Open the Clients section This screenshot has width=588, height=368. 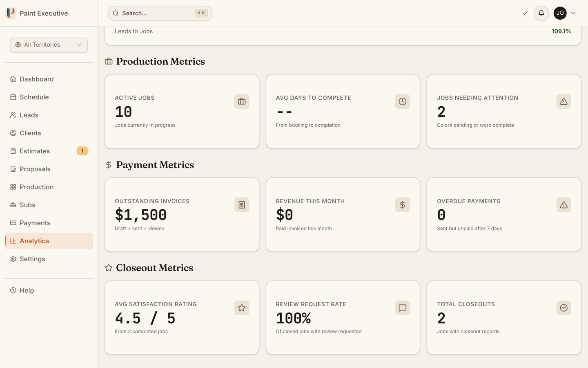(x=49, y=133)
